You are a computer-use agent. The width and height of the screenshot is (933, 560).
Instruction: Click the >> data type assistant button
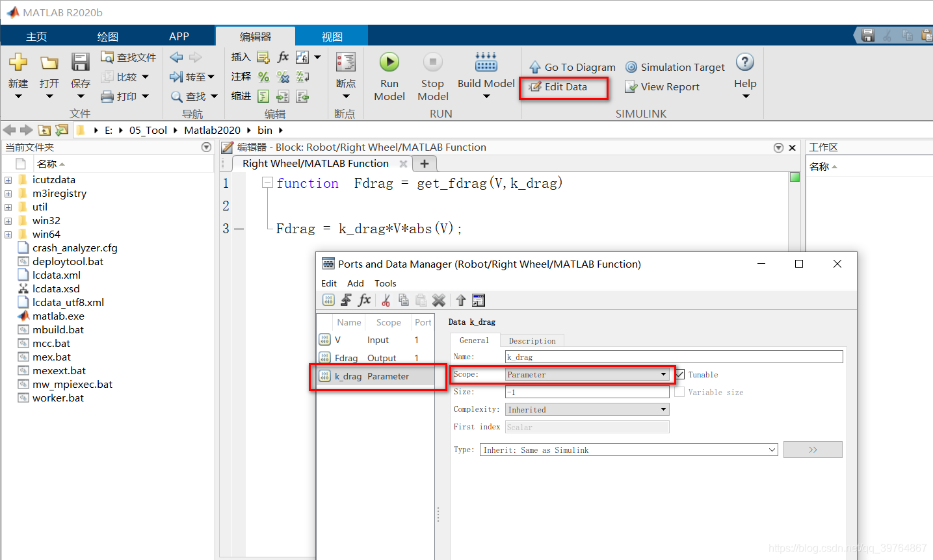813,450
